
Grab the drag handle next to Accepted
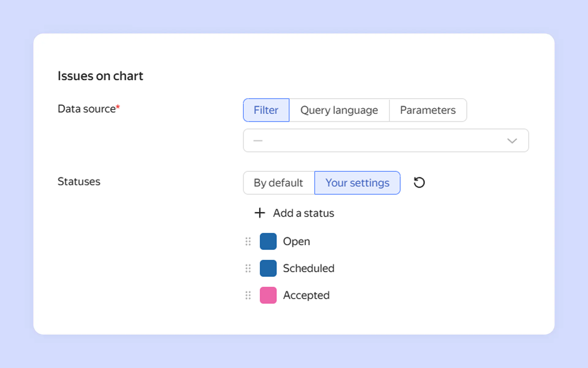click(x=248, y=295)
